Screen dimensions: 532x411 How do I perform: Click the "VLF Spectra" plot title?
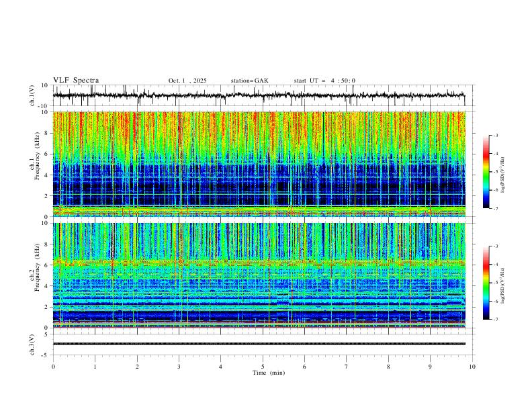76,81
